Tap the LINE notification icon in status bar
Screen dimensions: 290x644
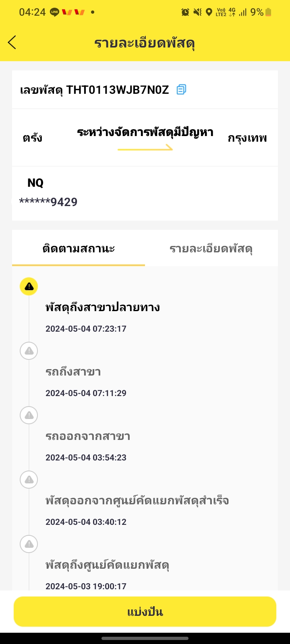(x=55, y=12)
